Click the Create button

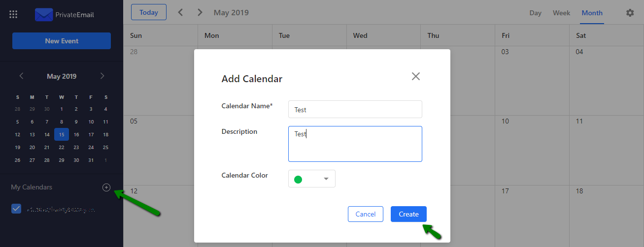(x=408, y=214)
